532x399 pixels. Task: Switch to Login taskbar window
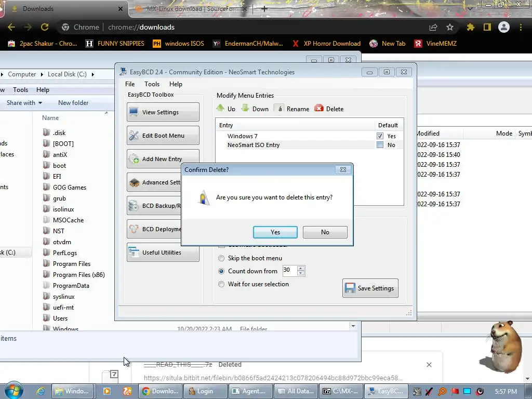(205, 391)
